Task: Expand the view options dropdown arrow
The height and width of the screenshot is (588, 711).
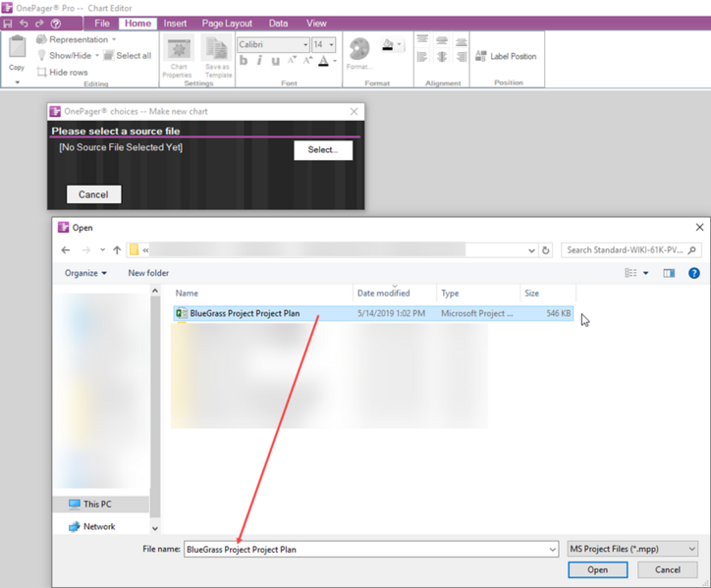Action: click(x=646, y=273)
